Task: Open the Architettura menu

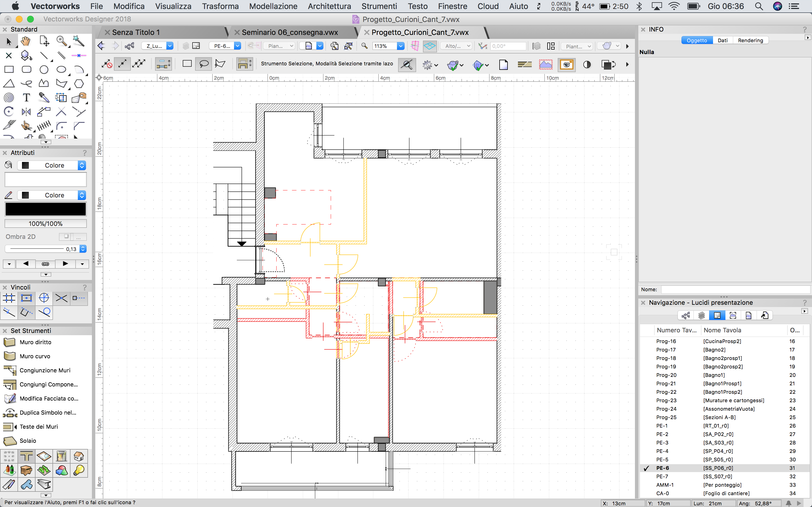Action: [329, 6]
